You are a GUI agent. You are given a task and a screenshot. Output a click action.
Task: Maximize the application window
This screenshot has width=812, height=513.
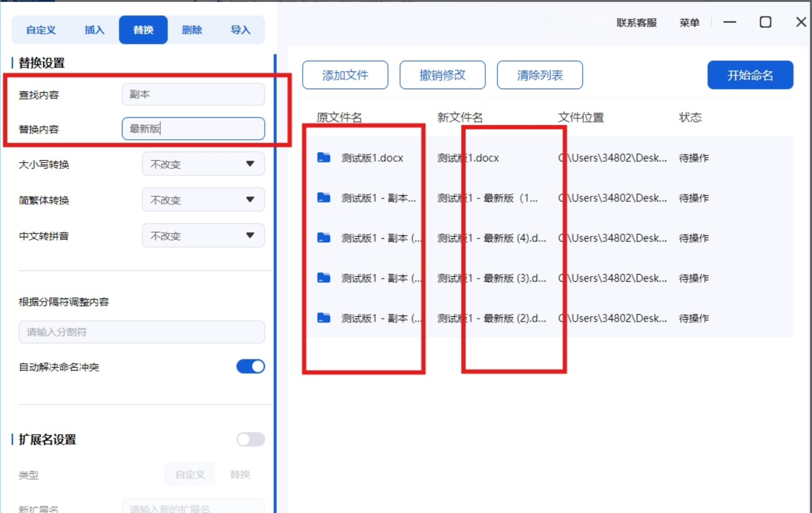pyautogui.click(x=765, y=22)
